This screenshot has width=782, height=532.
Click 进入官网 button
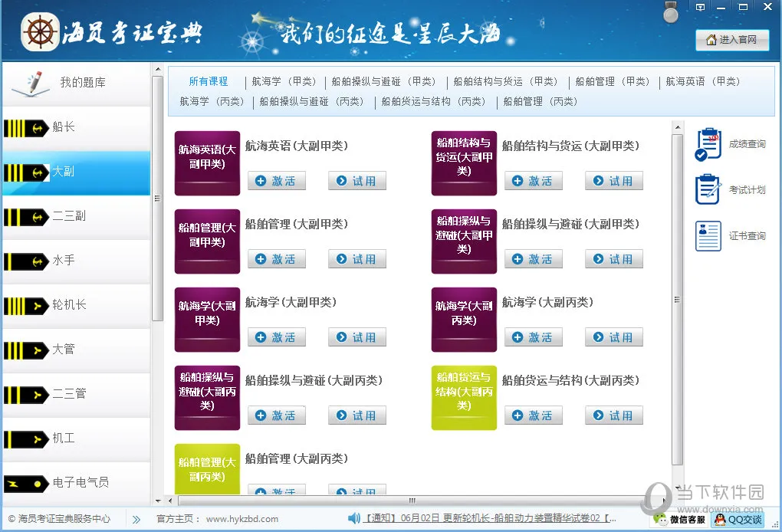point(732,40)
